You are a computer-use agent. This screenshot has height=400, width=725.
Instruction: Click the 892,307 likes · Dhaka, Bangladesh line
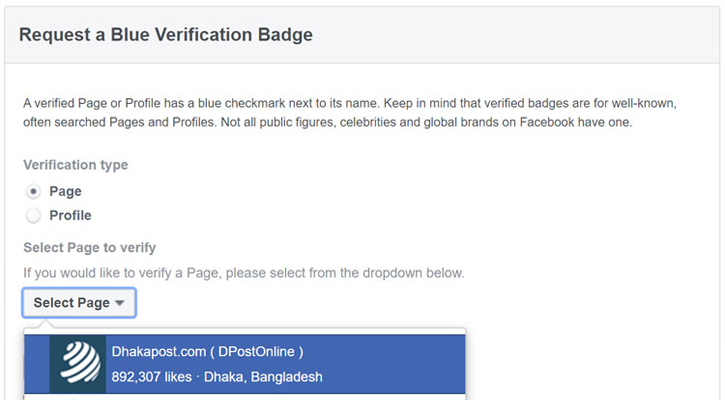[x=217, y=377]
